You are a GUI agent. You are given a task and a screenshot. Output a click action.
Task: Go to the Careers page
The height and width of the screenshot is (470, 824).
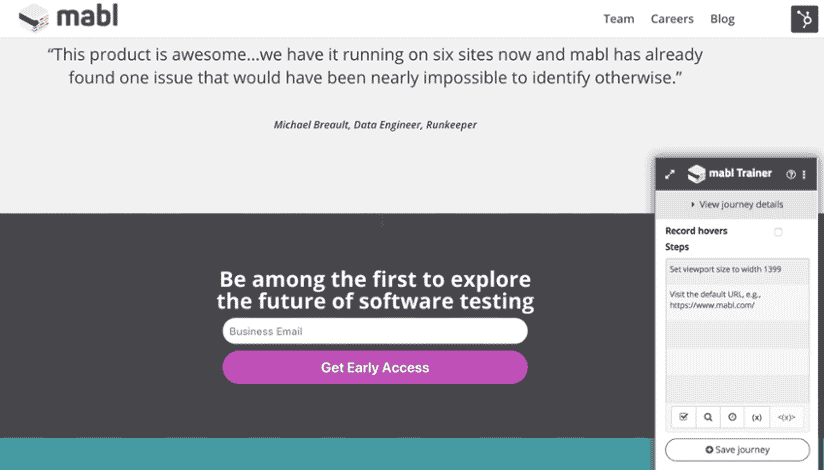[x=672, y=19]
